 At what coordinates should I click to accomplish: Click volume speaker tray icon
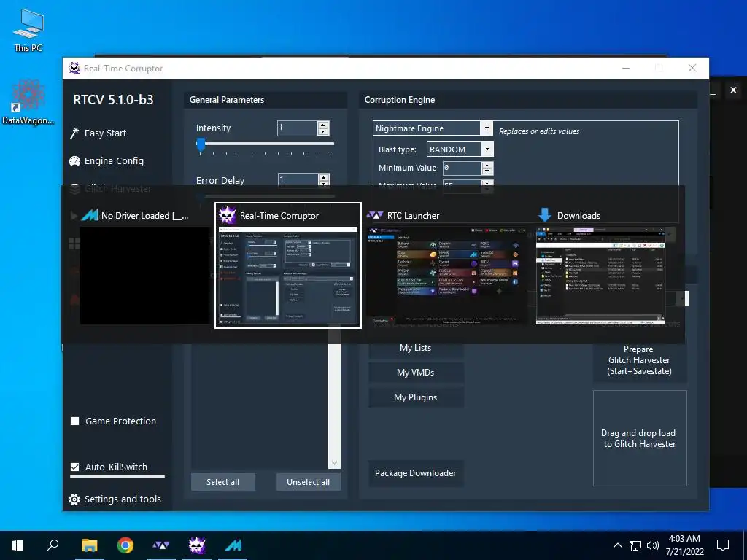(653, 545)
